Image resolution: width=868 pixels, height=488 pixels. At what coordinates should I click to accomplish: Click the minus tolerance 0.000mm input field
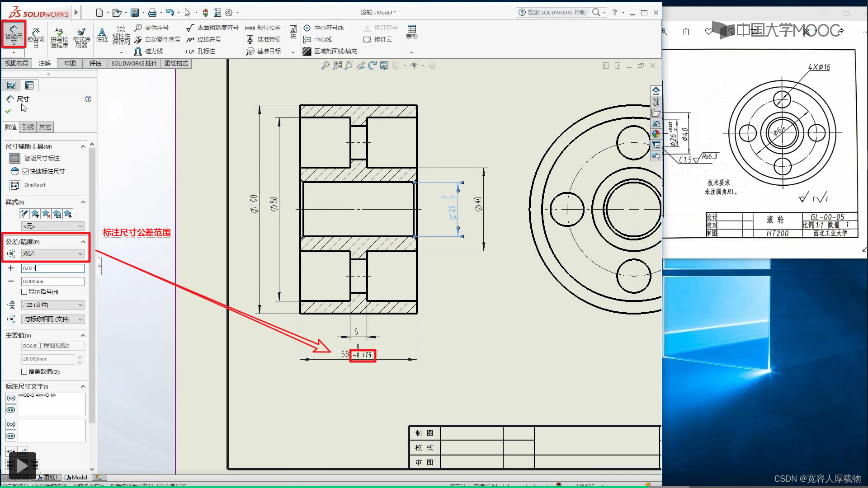pyautogui.click(x=52, y=282)
